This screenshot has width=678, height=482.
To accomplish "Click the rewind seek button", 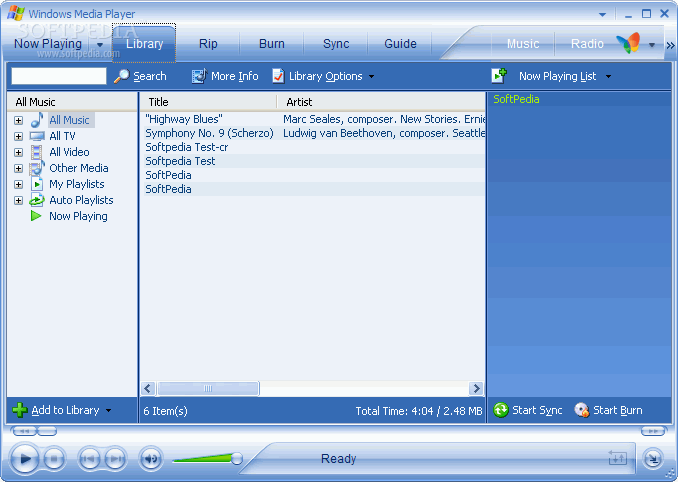I will 25,431.
